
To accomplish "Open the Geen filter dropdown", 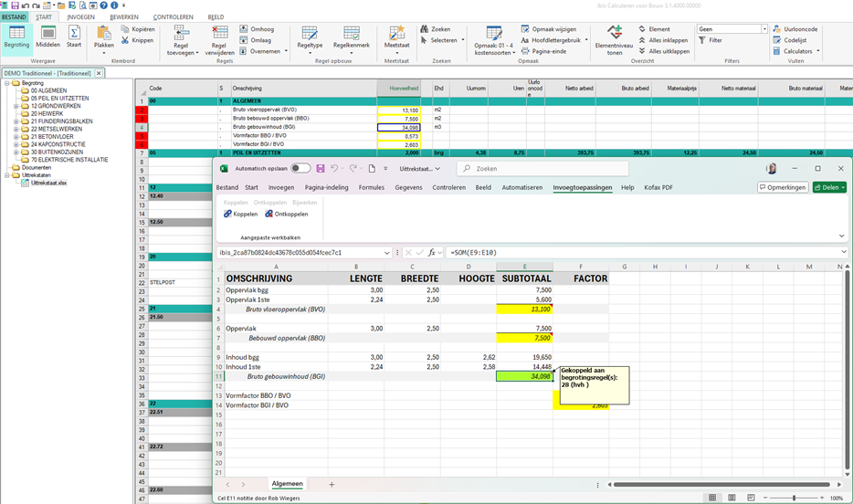I will [764, 29].
